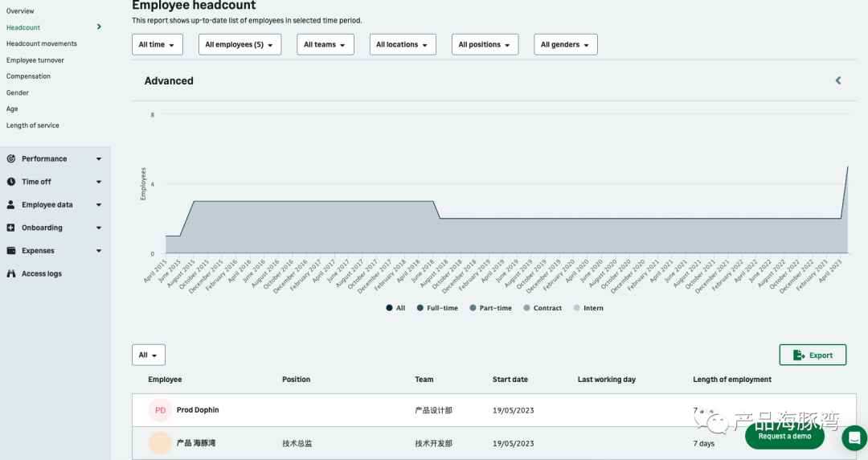The height and width of the screenshot is (460, 868).
Task: Open 产品 海豚湾 employee profile
Action: point(196,443)
